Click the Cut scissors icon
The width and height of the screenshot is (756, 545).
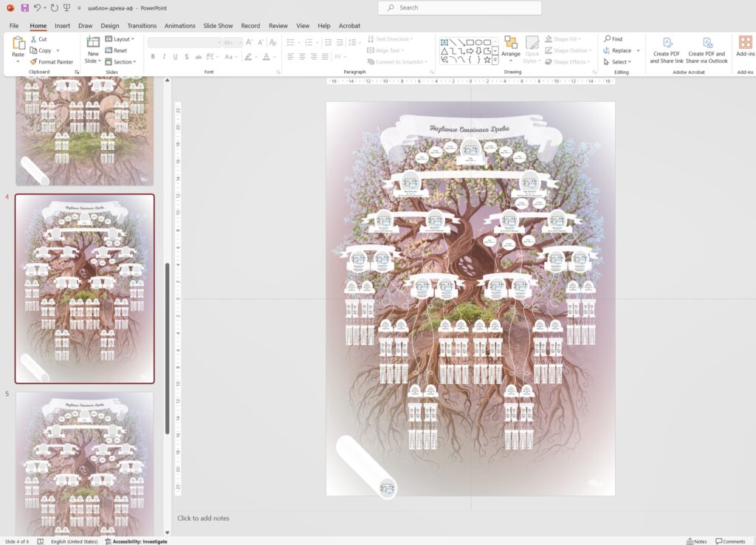pos(34,39)
